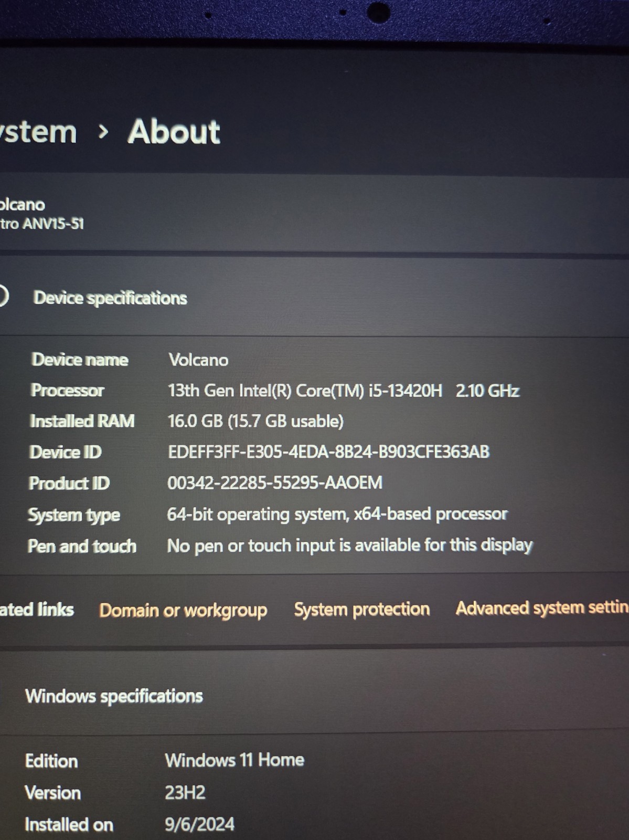
Task: Select the version value 23H2
Action: [x=185, y=792]
